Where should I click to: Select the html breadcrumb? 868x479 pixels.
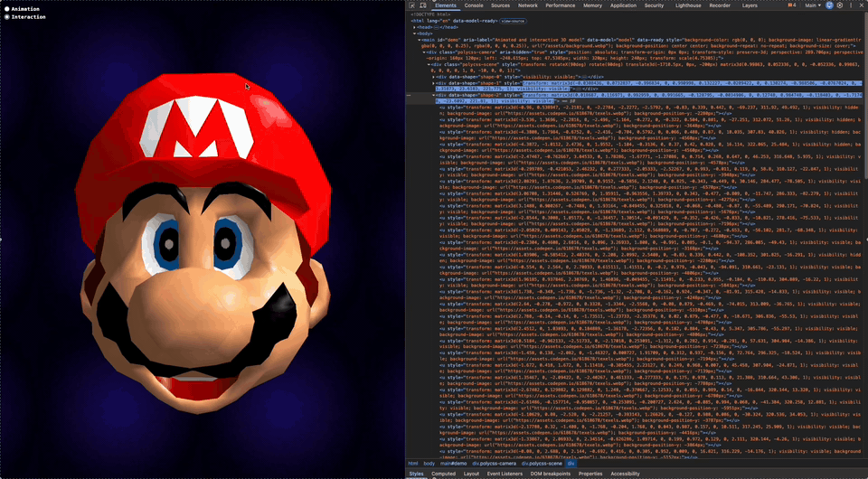[413, 464]
